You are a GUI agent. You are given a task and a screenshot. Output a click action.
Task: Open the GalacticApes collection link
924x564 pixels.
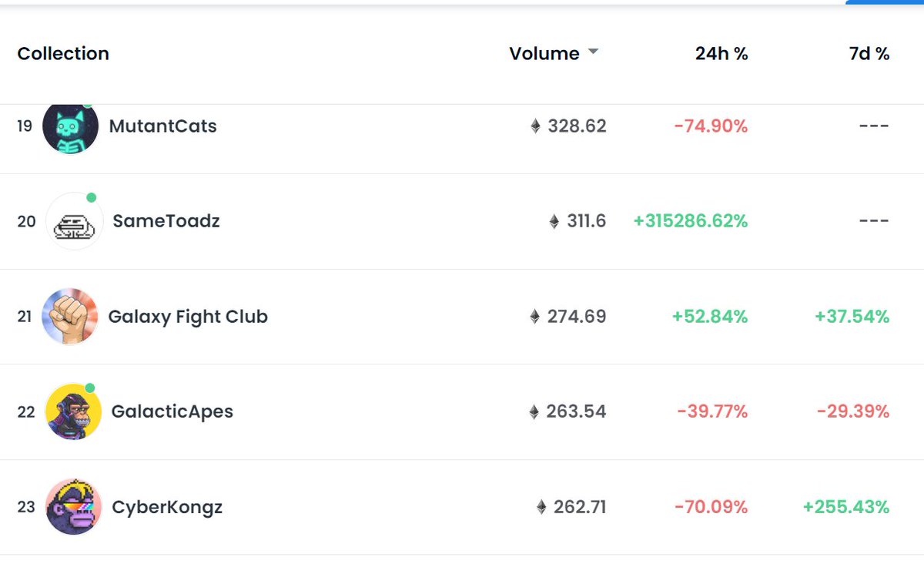click(x=172, y=411)
